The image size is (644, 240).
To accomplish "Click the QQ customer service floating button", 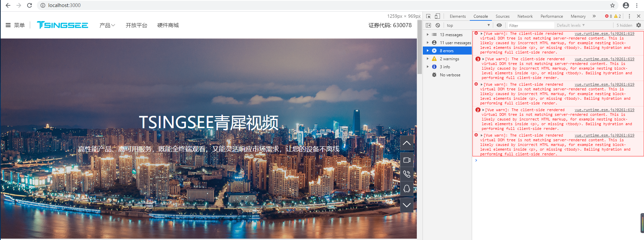I will 407,188.
